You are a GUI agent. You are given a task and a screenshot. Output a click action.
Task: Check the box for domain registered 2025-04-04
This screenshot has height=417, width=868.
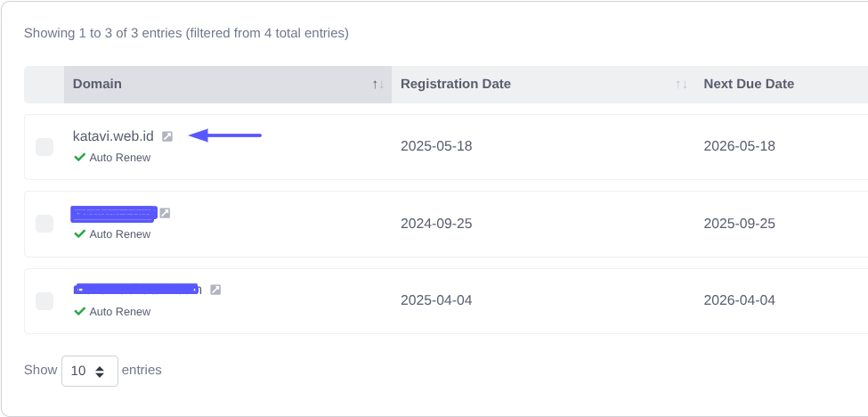pos(45,301)
